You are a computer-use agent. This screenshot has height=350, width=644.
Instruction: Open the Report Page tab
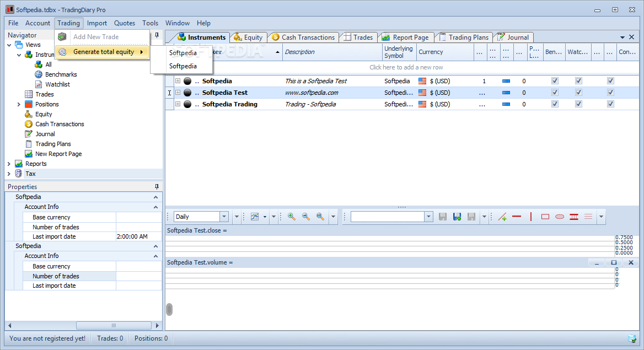coord(405,37)
